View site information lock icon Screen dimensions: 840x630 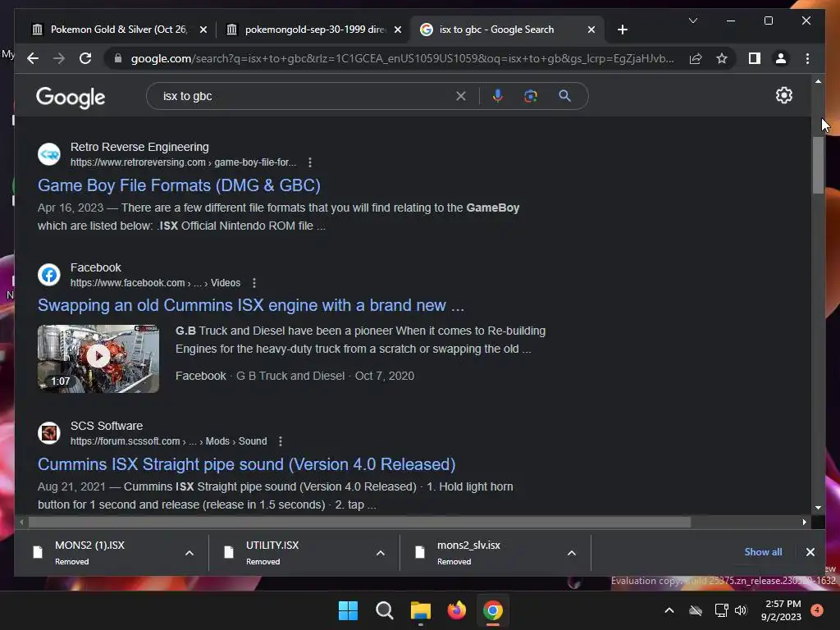118,58
